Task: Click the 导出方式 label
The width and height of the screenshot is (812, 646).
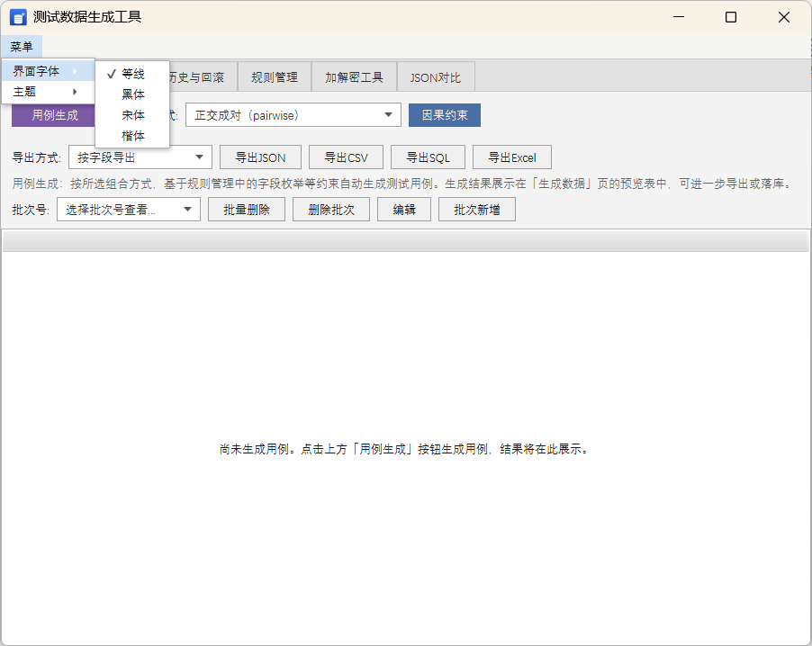Action: click(x=36, y=157)
